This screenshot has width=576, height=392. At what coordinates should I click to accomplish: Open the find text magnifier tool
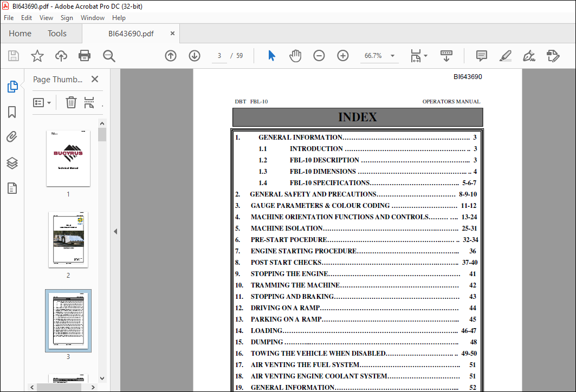click(109, 56)
